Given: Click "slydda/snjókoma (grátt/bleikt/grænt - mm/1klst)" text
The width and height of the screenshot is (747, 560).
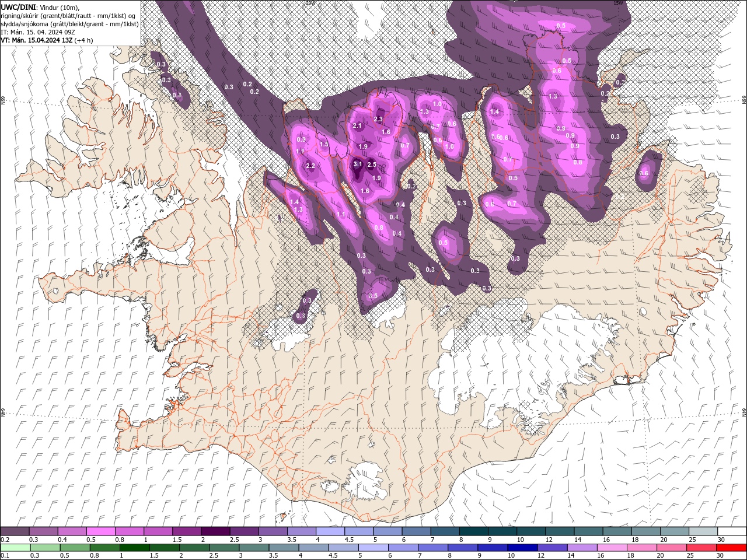Looking at the screenshot, I should [69, 23].
